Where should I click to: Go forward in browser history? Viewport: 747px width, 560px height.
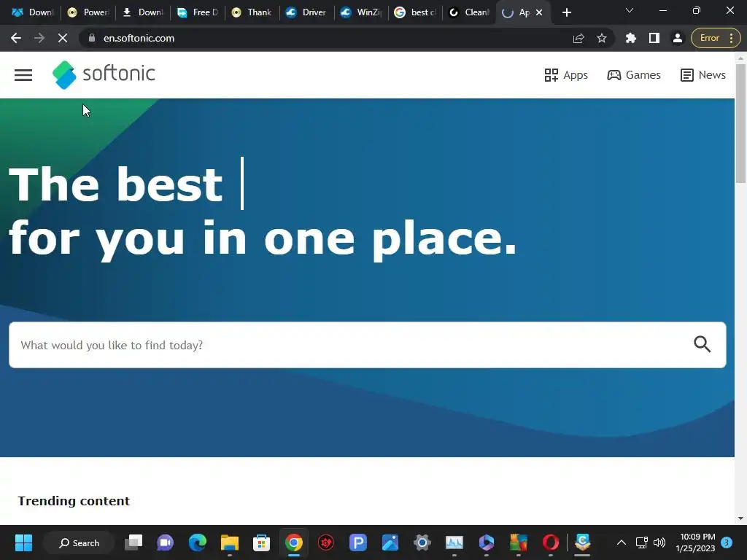click(39, 38)
